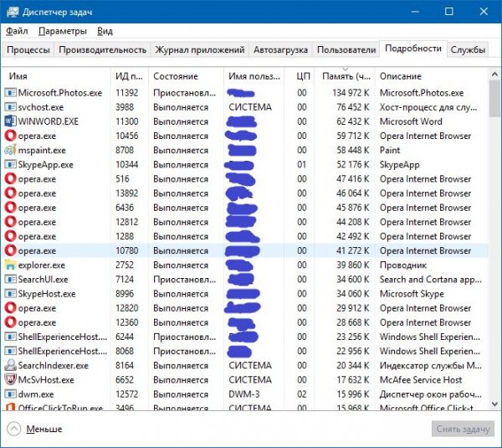Click the SkypeHost.exe process icon
Image resolution: width=502 pixels, height=448 pixels.
[10, 294]
